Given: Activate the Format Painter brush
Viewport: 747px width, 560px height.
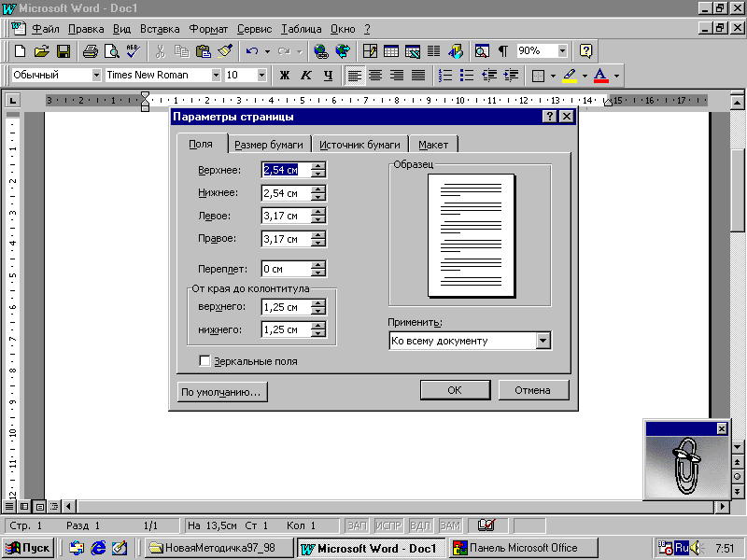Looking at the screenshot, I should pyautogui.click(x=225, y=51).
